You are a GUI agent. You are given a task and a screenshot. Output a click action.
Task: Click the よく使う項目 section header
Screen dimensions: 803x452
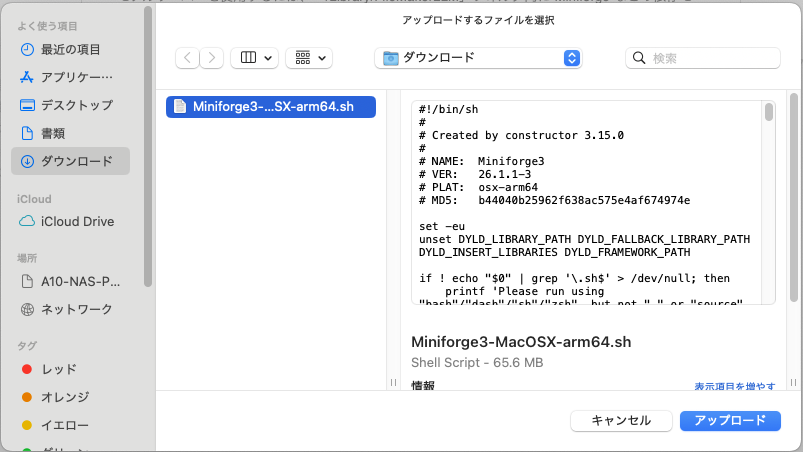pos(47,26)
